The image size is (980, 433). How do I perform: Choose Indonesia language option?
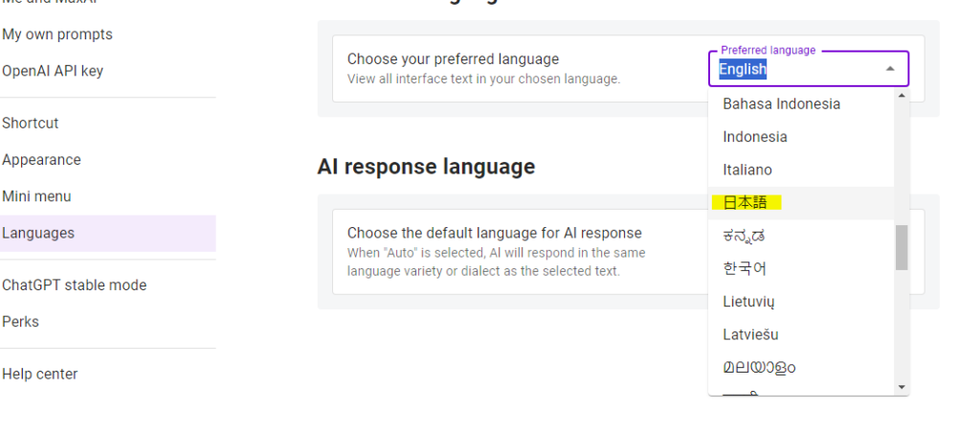click(755, 137)
